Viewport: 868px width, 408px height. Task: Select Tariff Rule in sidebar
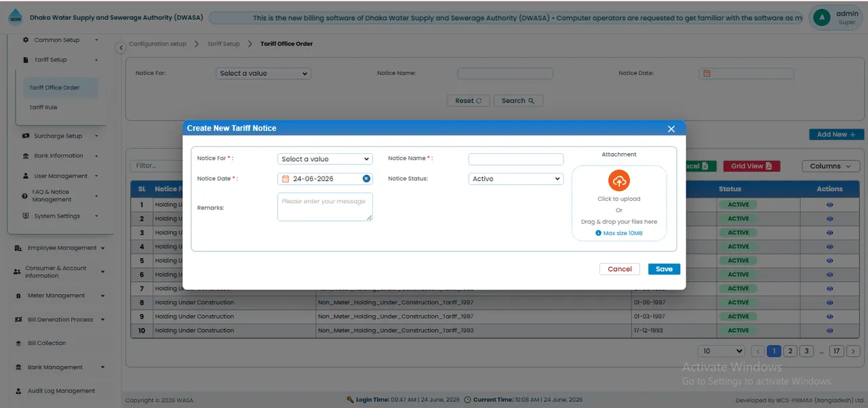tap(43, 107)
